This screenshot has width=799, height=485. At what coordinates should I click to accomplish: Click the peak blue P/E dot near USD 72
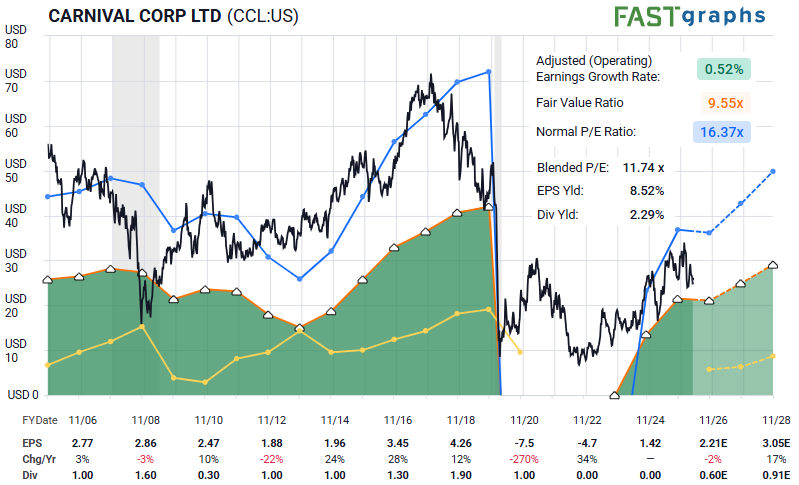[x=489, y=72]
